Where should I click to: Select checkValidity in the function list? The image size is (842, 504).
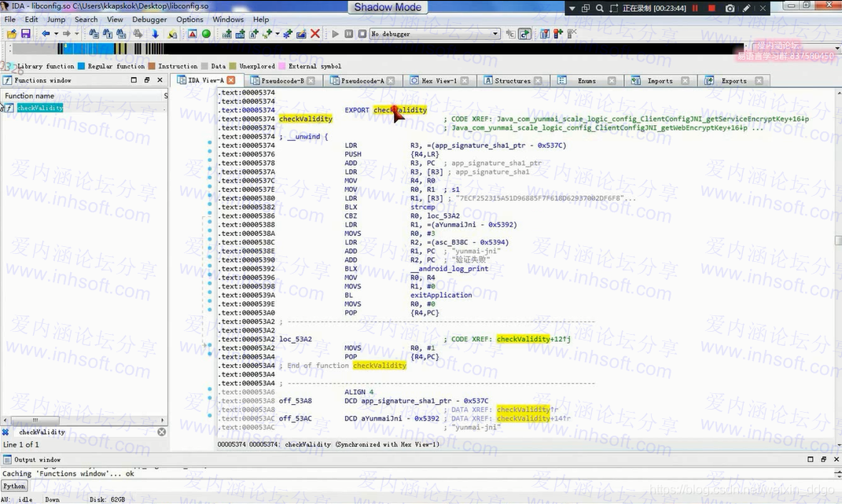pos(40,108)
